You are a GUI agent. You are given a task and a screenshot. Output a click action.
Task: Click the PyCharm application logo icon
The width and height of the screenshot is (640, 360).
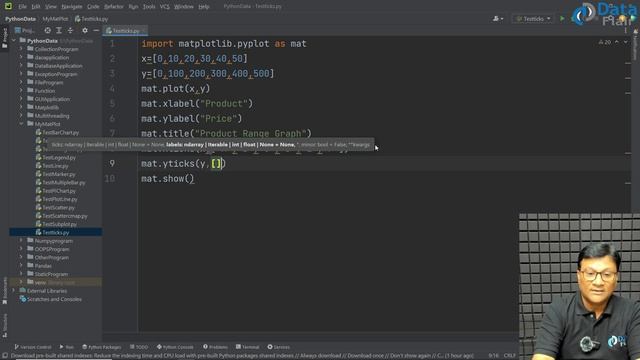pyautogui.click(x=8, y=6)
